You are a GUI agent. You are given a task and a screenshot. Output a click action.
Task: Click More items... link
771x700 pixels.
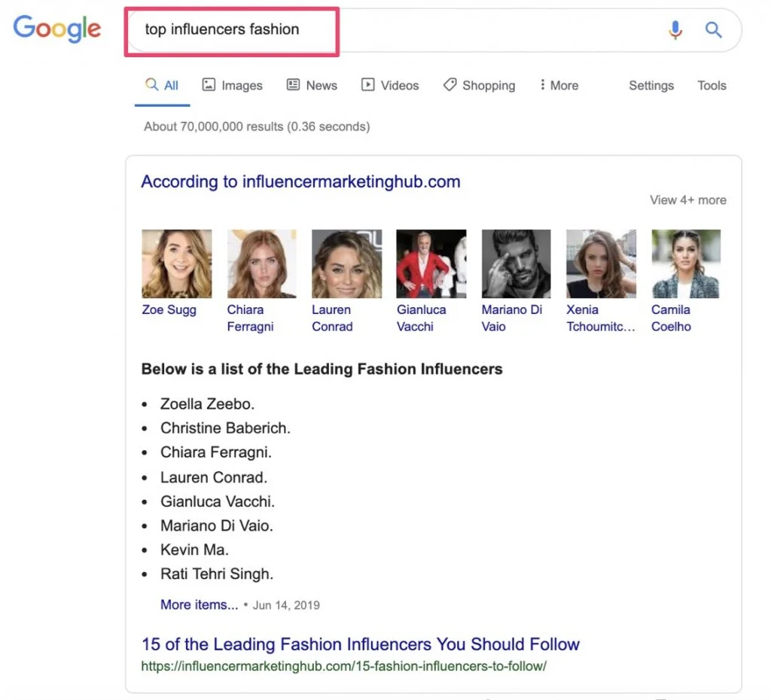[x=199, y=604]
